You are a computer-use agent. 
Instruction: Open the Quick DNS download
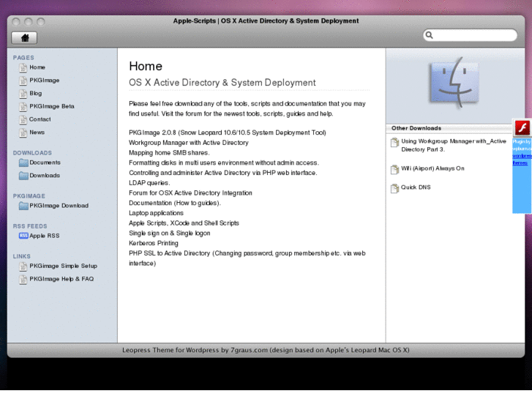[416, 187]
